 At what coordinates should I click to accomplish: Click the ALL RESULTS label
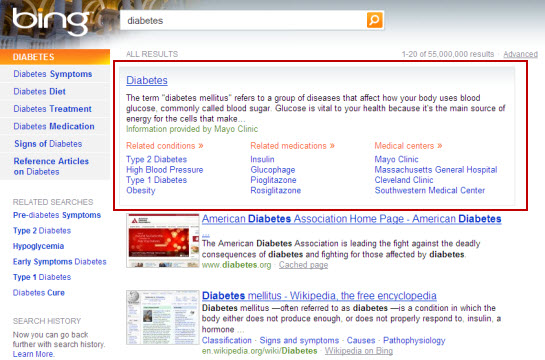point(152,54)
